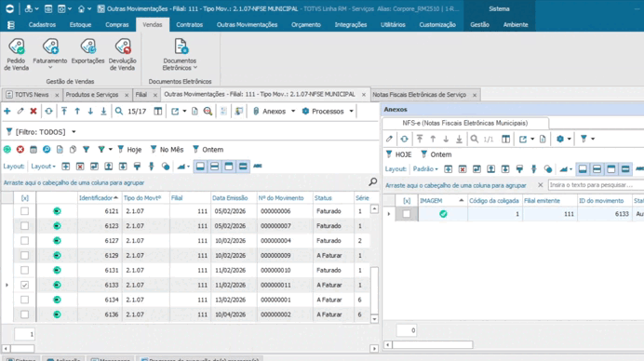Click the red circle X filter icon

pyautogui.click(x=20, y=150)
